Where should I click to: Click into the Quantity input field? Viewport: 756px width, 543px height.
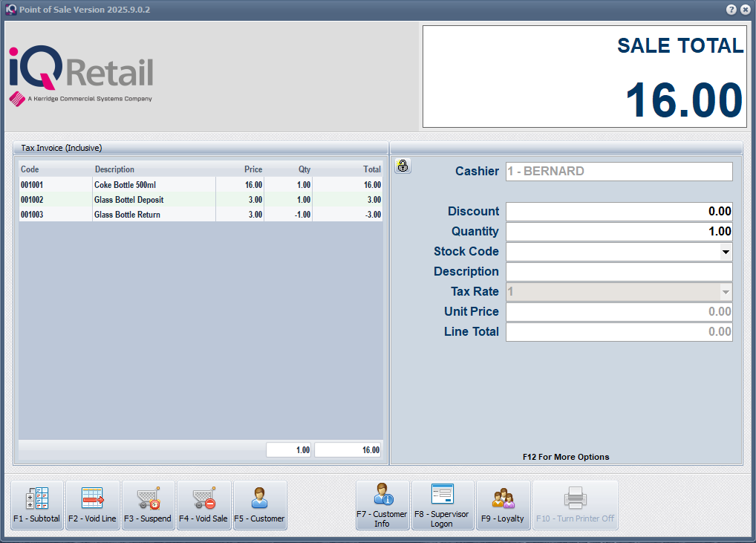click(619, 232)
